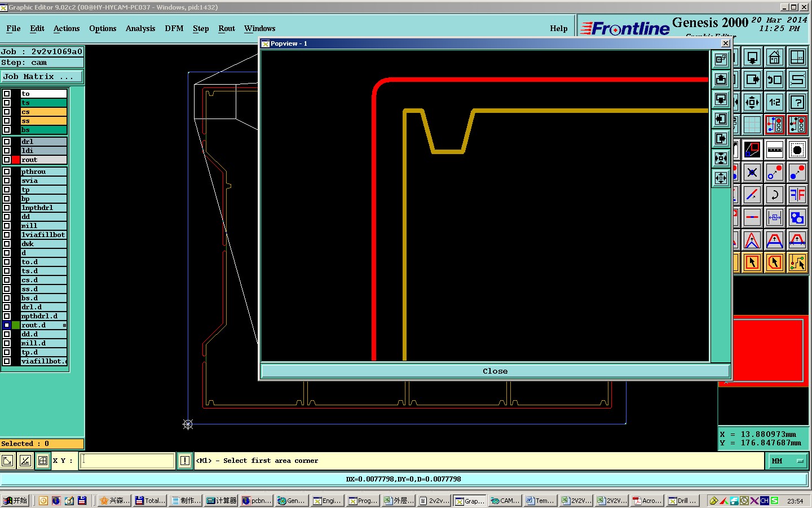This screenshot has height=508, width=812.
Task: Click Popview pan right icon
Action: [x=721, y=139]
